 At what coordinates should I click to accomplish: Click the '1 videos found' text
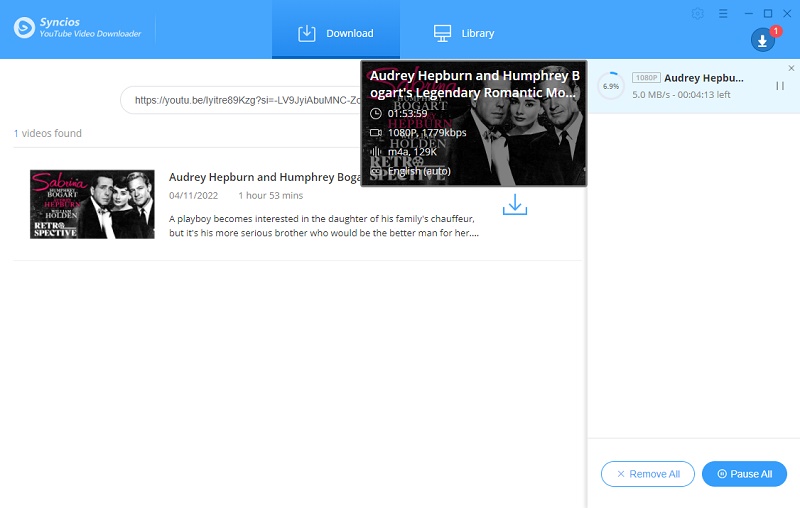click(47, 133)
